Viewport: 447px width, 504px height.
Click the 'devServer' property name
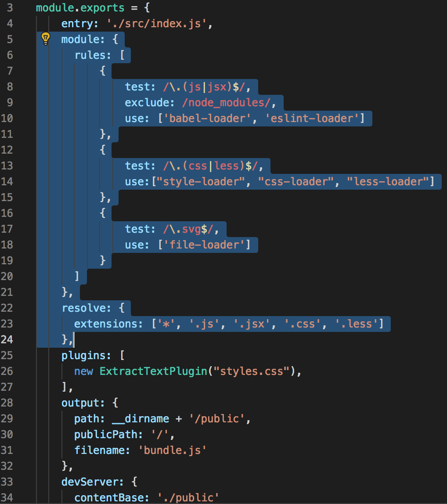tap(90, 482)
